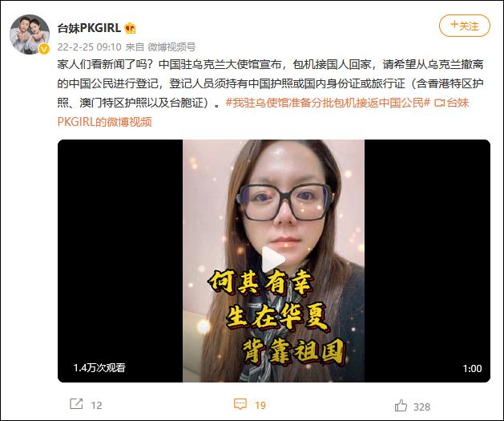Click the video thumbnail's black left area

120,261
